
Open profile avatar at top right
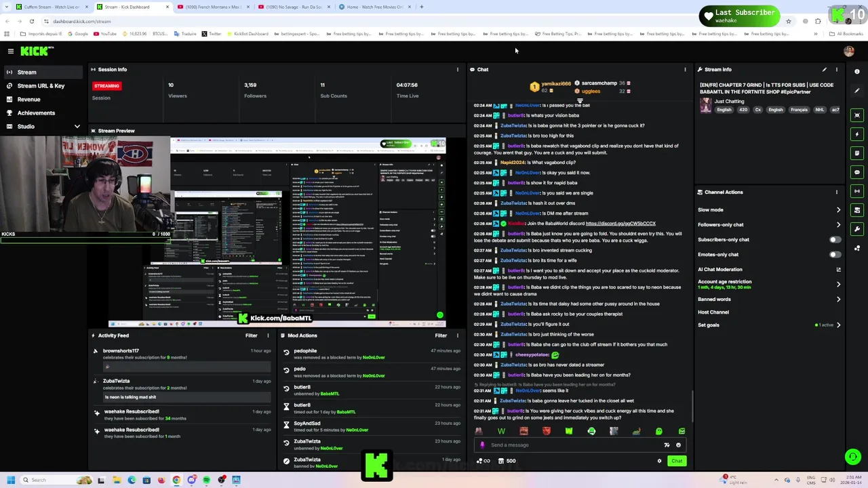(849, 51)
